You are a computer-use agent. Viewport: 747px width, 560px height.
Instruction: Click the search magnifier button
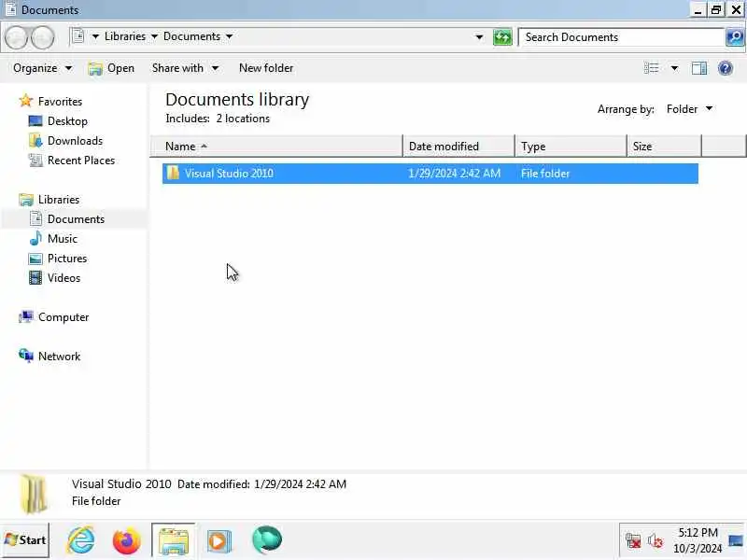click(735, 37)
